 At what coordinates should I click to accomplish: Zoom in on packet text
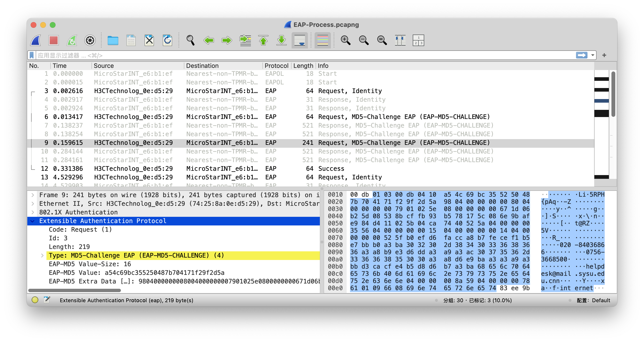(345, 40)
